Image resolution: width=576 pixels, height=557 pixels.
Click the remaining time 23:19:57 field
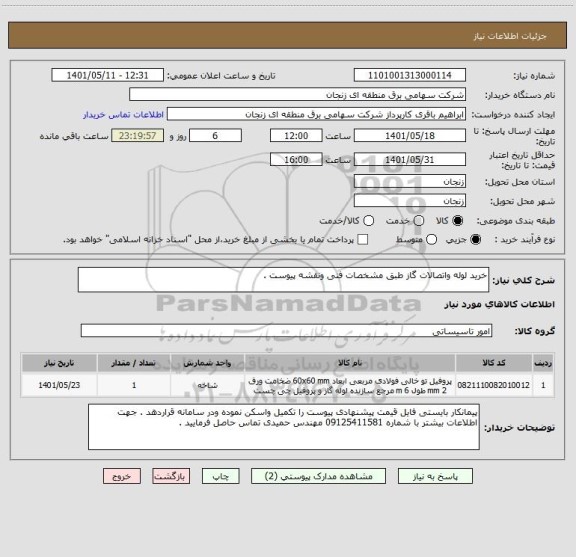pyautogui.click(x=138, y=136)
